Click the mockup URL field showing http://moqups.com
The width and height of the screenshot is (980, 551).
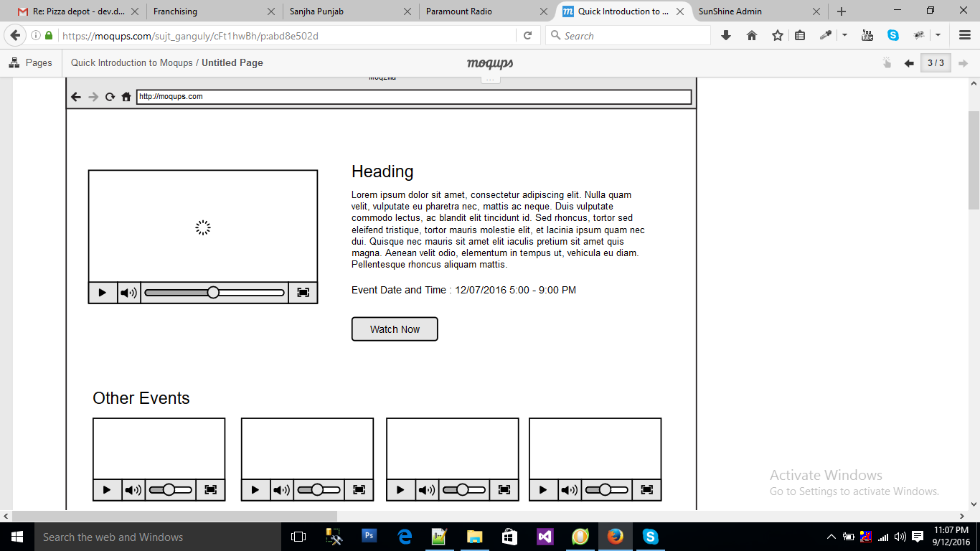coord(413,97)
